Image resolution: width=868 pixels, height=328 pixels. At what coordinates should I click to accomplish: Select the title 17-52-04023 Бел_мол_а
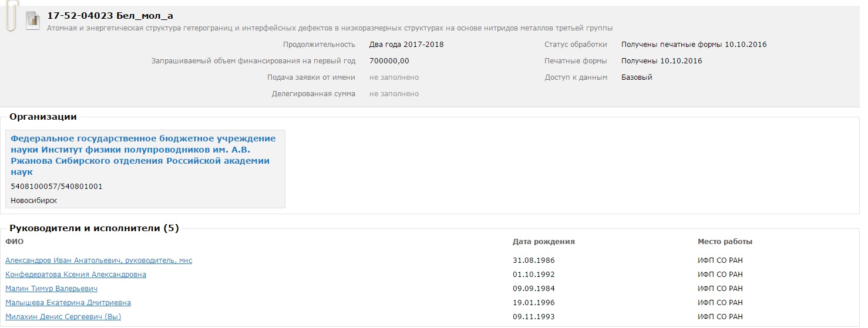(110, 16)
